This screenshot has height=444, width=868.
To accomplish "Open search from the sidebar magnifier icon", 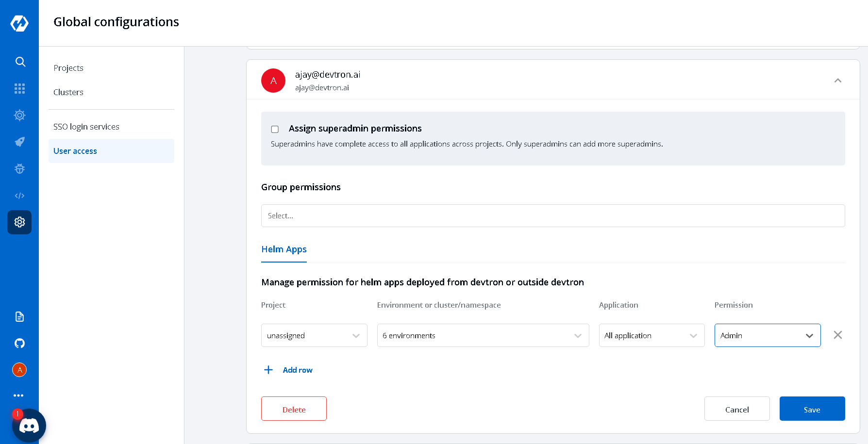I will click(x=20, y=62).
